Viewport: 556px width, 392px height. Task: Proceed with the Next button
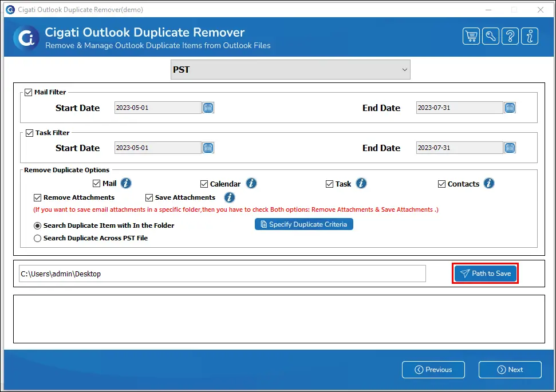(x=510, y=370)
